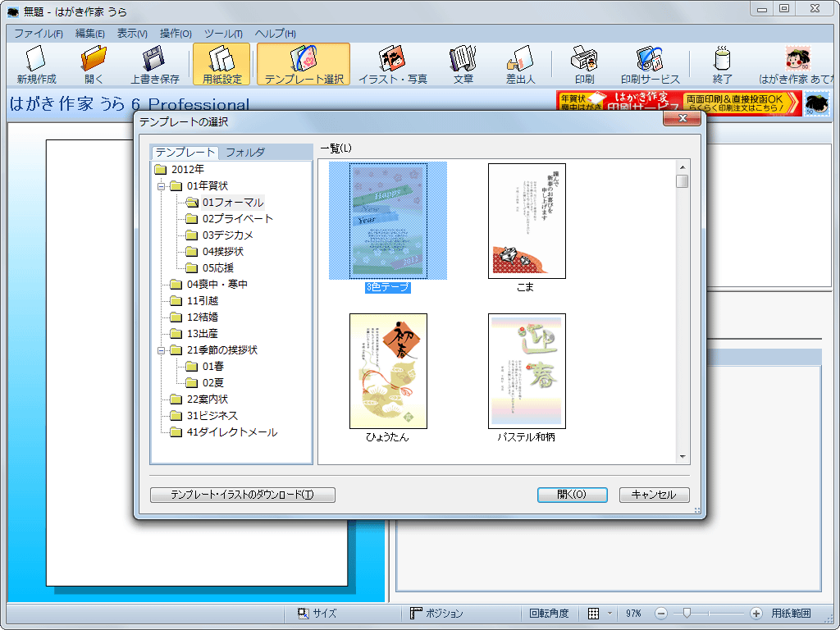Click the 97% zoom value

click(x=633, y=614)
